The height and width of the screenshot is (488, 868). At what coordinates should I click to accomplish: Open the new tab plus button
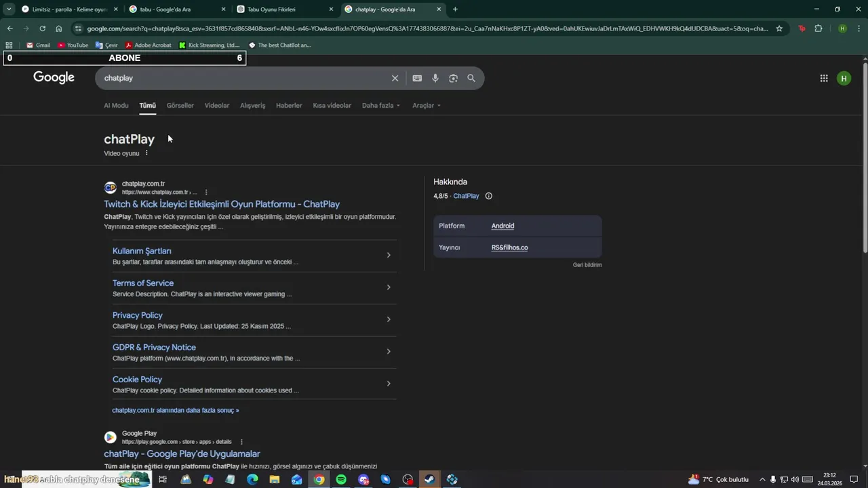tap(455, 9)
